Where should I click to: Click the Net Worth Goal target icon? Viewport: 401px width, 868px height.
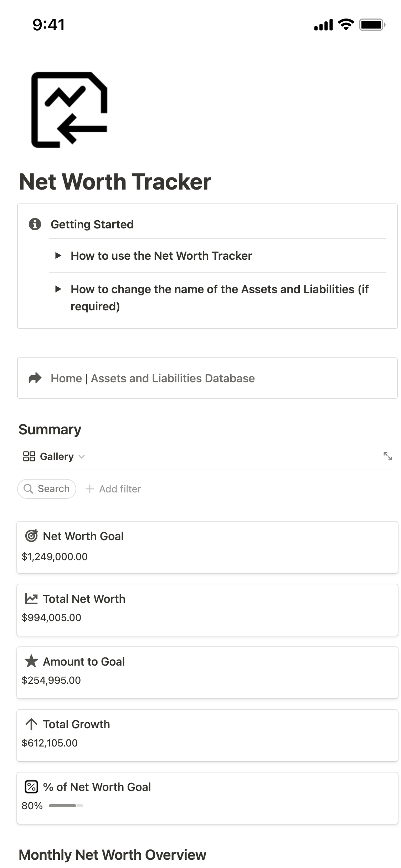click(x=31, y=536)
